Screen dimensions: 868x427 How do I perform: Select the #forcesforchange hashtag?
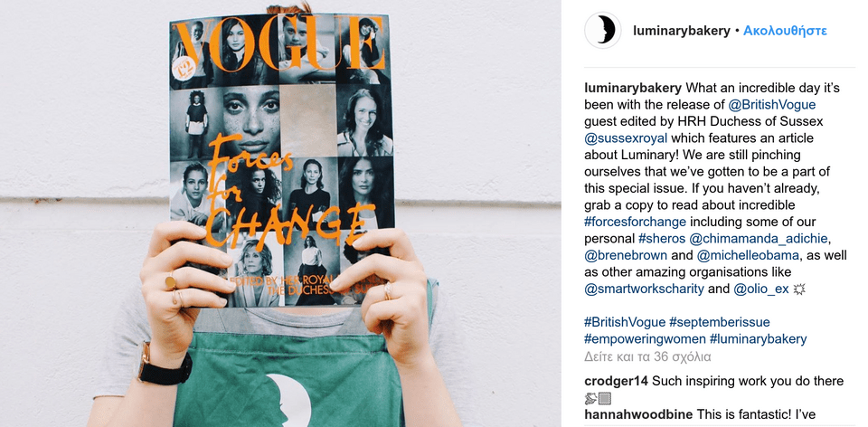point(636,222)
